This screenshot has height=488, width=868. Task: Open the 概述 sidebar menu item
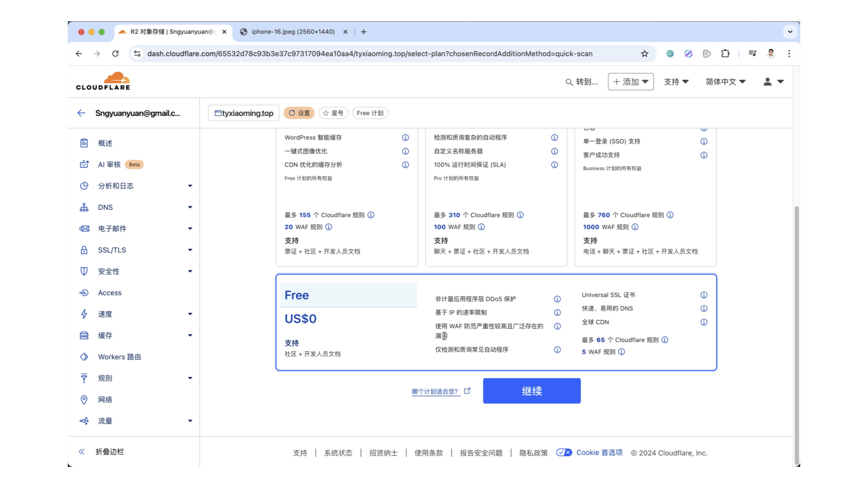point(105,143)
